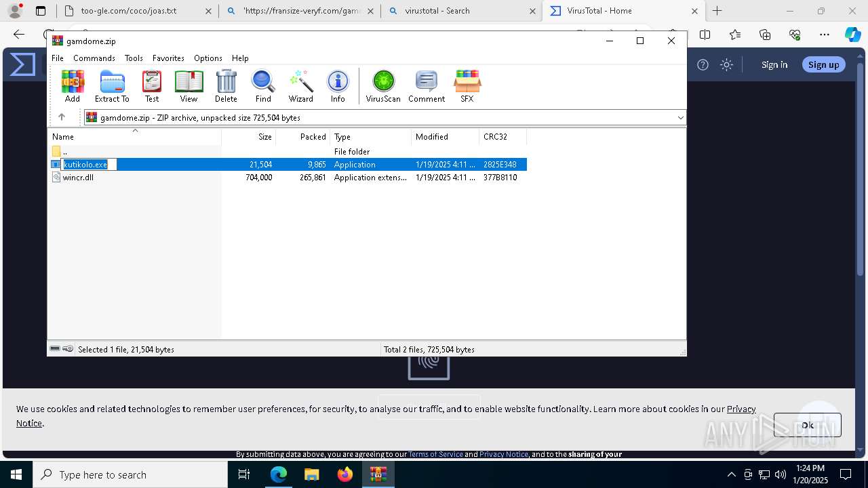Click the packed size 265,861 cell

(313, 178)
